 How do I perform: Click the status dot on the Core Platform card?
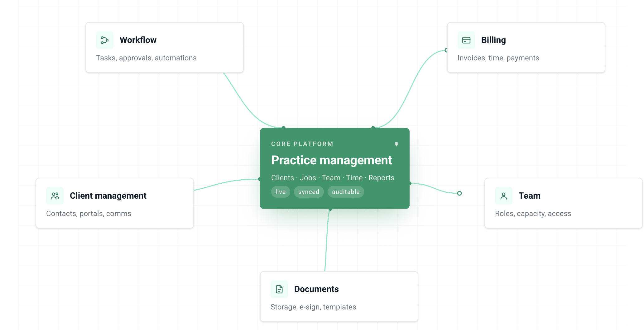coord(396,144)
